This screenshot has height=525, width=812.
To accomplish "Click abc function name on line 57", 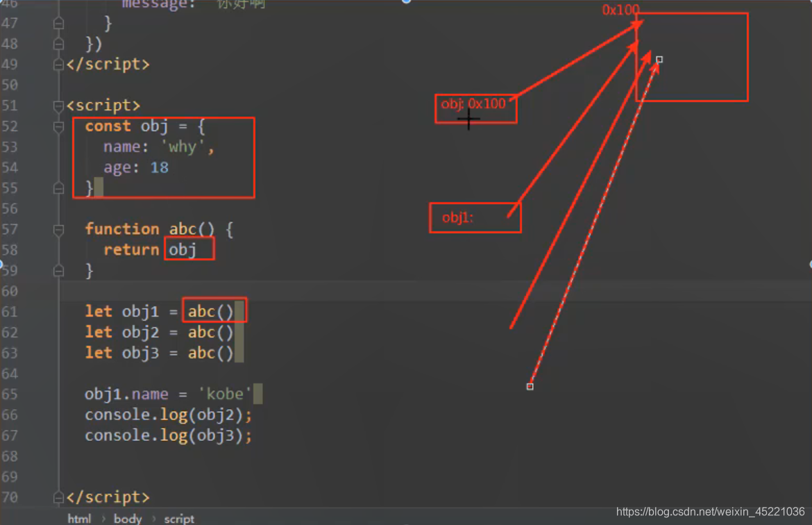I will click(x=183, y=229).
